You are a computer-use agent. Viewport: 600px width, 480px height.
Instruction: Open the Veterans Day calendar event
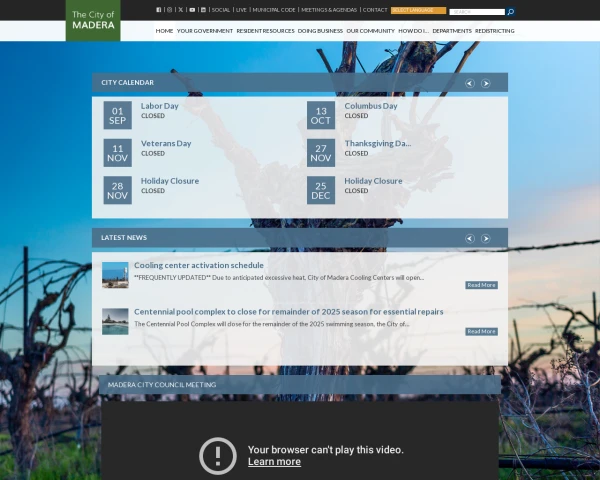click(x=166, y=144)
